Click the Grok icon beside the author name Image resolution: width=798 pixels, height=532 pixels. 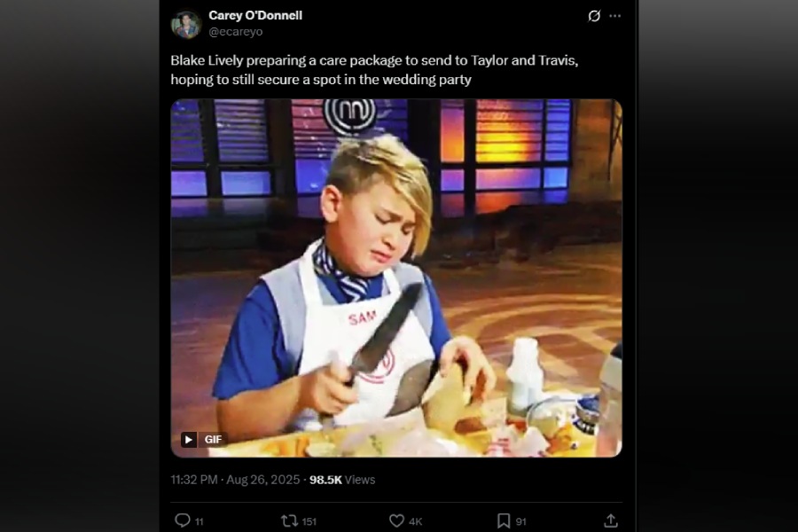pos(594,16)
